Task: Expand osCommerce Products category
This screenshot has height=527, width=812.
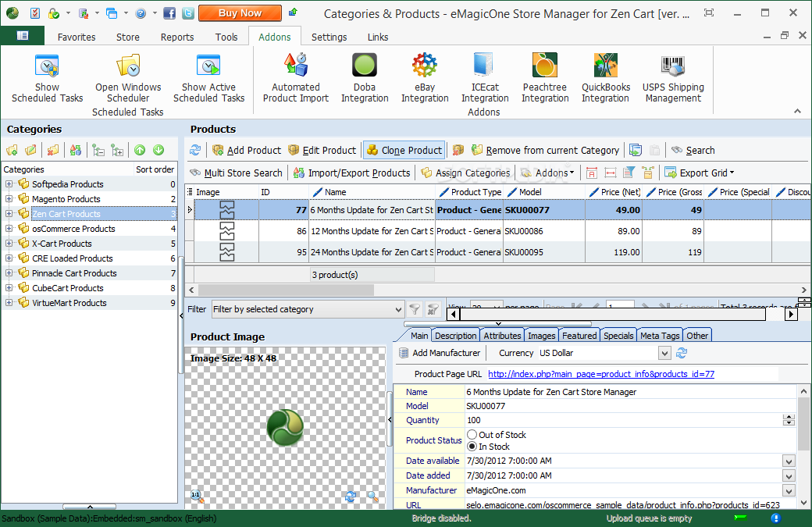Action: pos(9,228)
